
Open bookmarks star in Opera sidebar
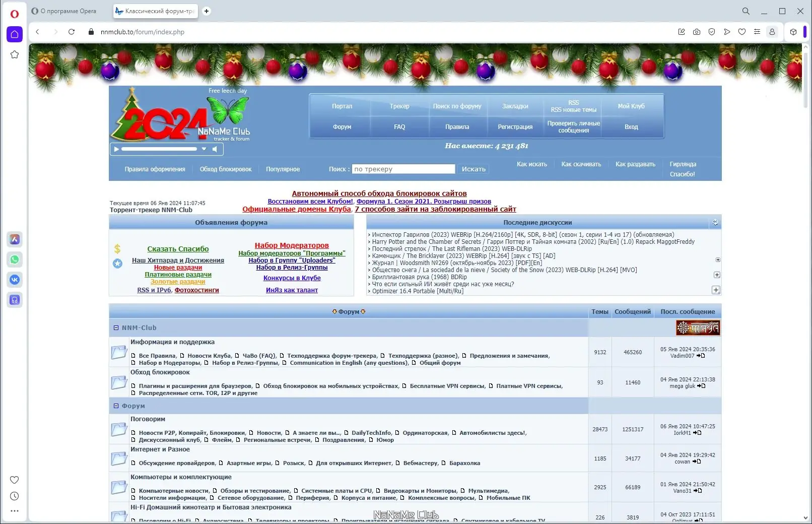(15, 54)
